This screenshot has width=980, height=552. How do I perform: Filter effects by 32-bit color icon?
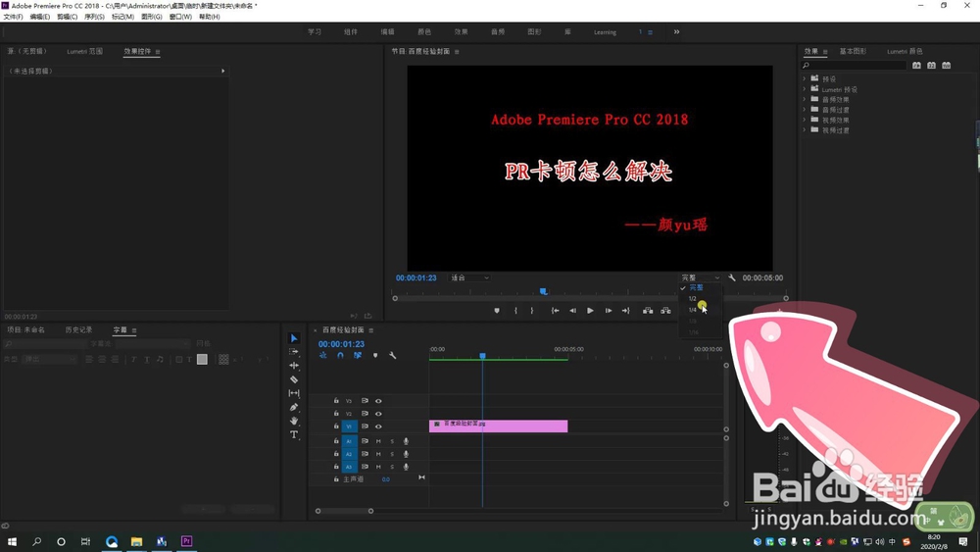[931, 65]
